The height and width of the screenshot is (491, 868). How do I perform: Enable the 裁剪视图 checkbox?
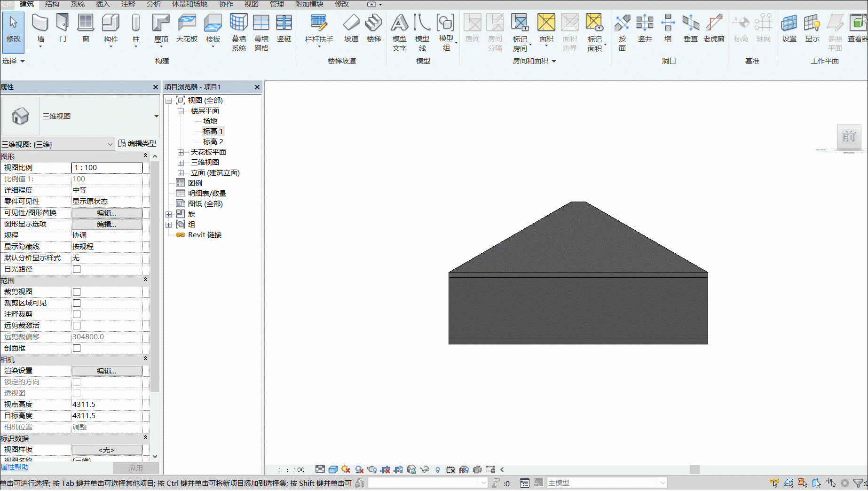(x=77, y=292)
